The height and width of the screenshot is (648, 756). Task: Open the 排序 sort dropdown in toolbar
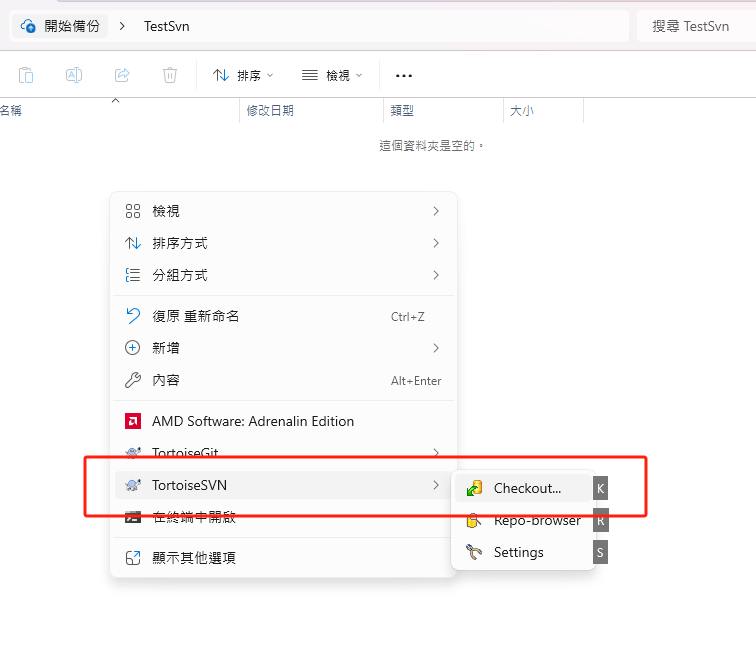click(243, 75)
